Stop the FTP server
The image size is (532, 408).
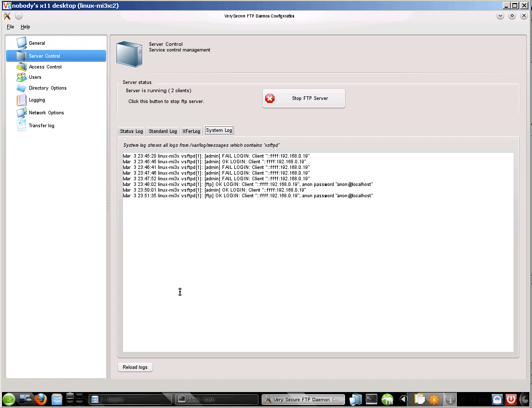click(x=304, y=98)
